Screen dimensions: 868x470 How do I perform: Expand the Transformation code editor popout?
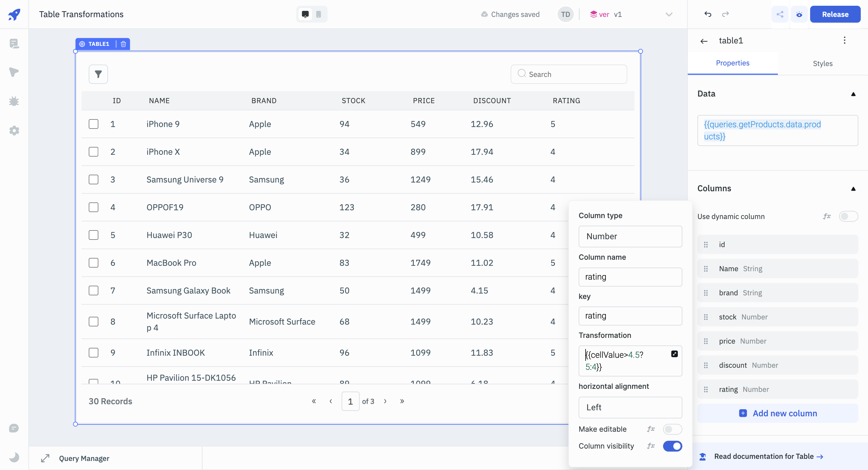pos(674,354)
